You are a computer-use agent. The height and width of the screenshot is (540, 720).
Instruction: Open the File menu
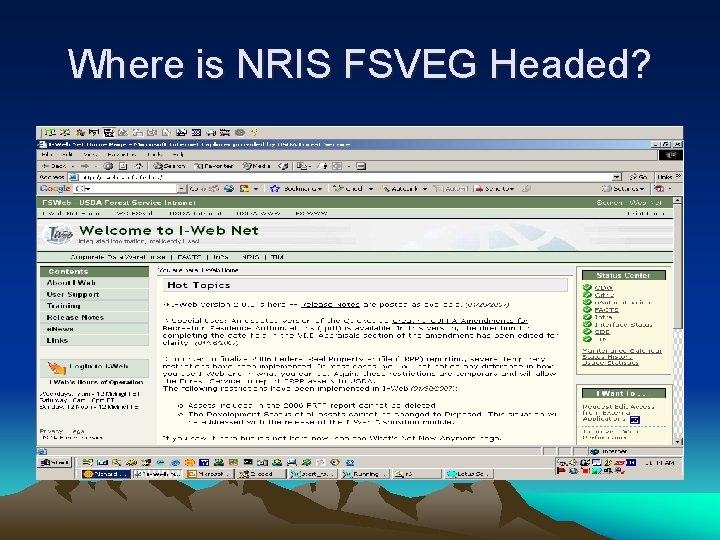tap(47, 155)
